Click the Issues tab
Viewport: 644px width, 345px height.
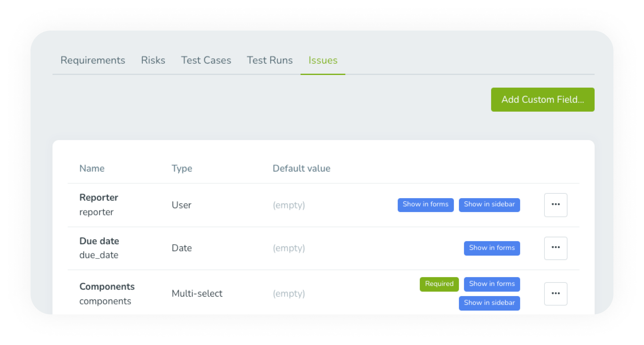click(323, 60)
